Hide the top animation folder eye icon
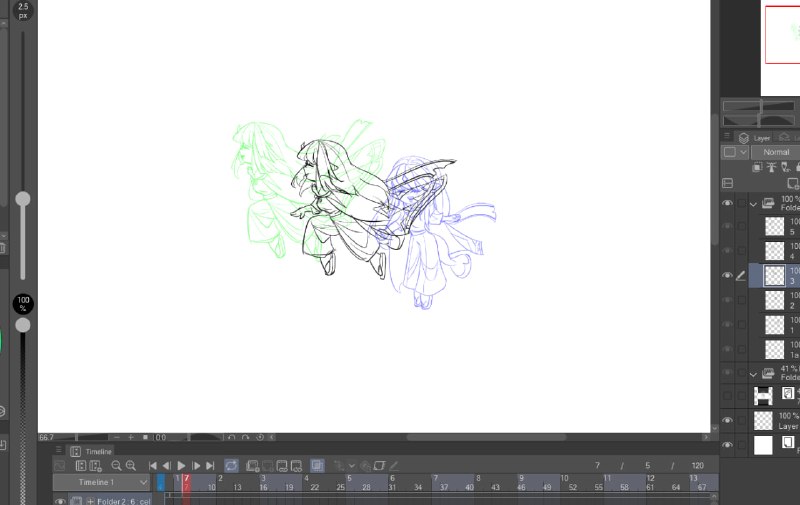The height and width of the screenshot is (505, 800). 727,203
